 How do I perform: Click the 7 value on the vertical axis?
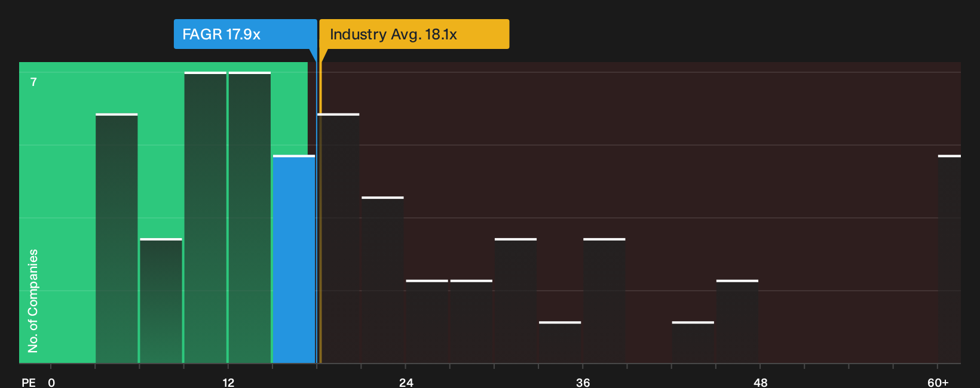(x=33, y=82)
